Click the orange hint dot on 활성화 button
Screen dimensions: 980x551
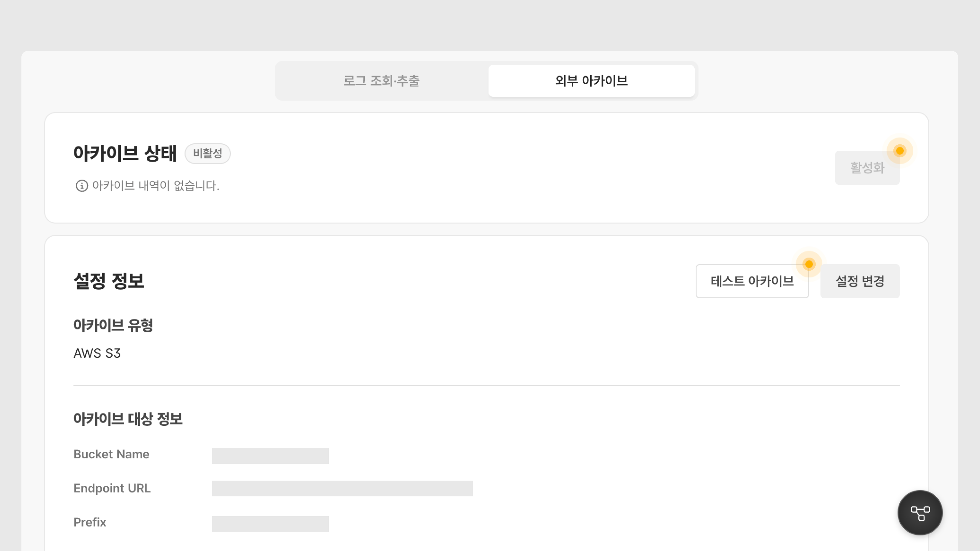coord(900,151)
